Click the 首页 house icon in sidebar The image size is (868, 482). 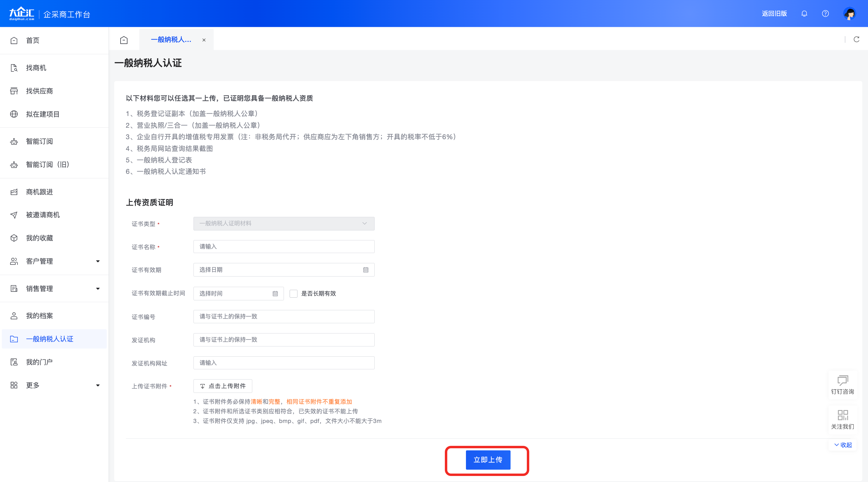coord(14,40)
